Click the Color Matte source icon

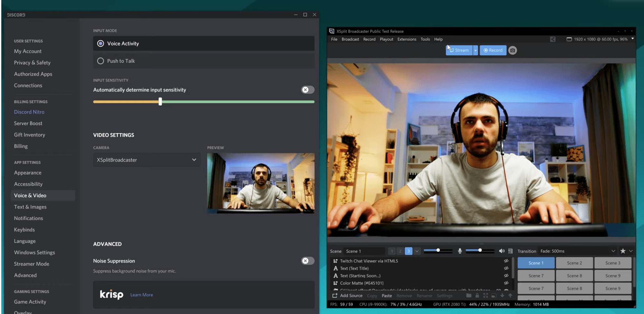click(x=335, y=283)
